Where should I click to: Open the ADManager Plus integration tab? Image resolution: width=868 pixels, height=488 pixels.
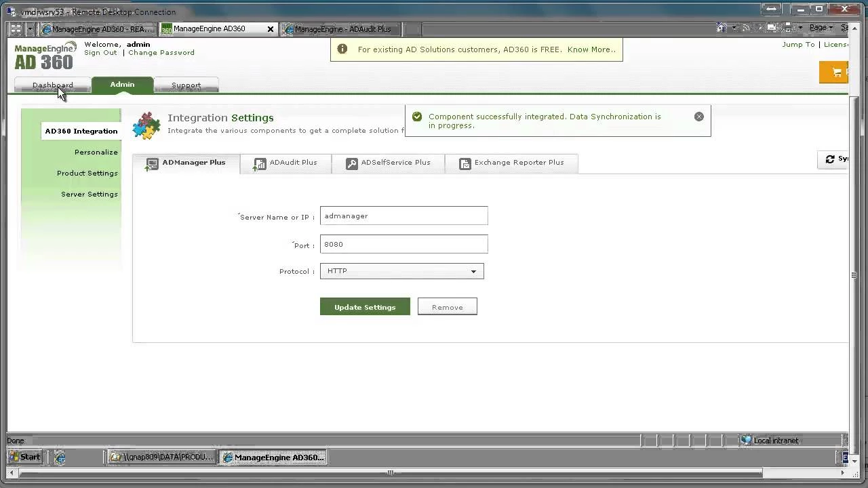[186, 163]
